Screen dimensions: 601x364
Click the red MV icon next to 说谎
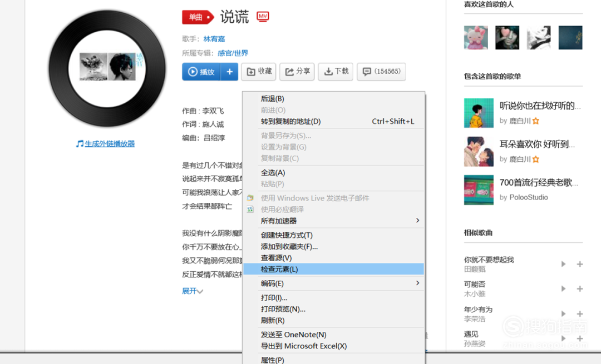[x=263, y=17]
